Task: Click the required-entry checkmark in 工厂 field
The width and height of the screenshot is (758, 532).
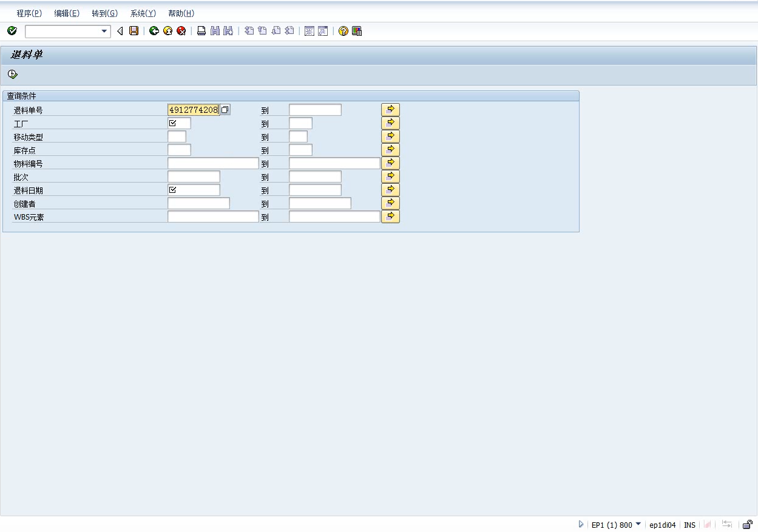Action: pyautogui.click(x=173, y=123)
